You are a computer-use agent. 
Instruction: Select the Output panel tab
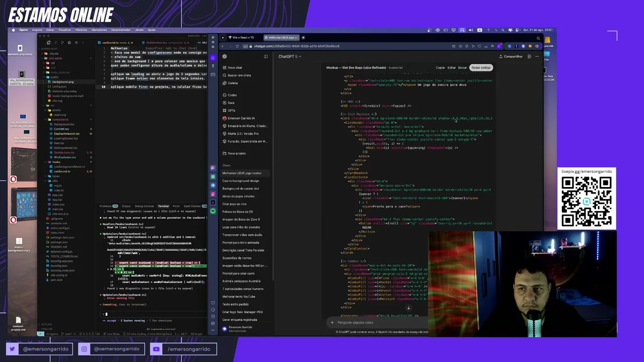(126, 206)
